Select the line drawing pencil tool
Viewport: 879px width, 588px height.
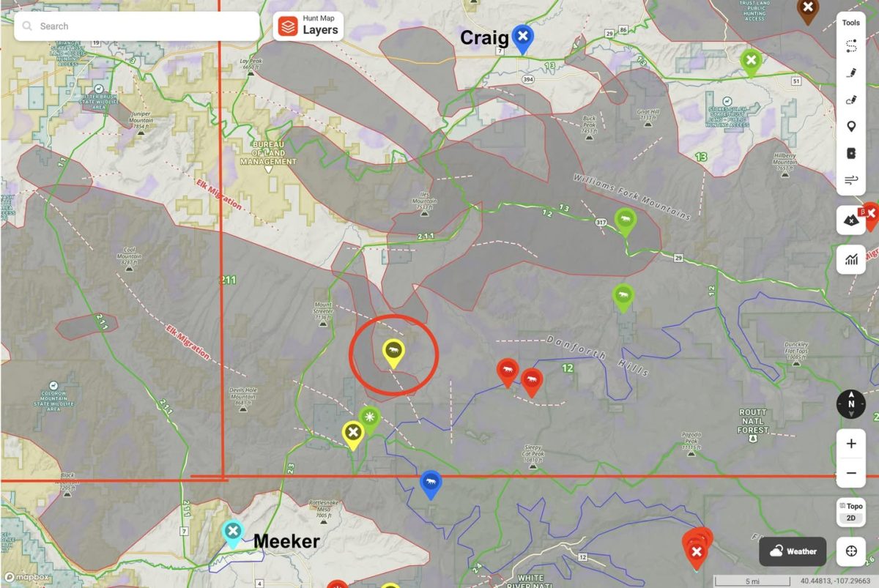coord(850,73)
